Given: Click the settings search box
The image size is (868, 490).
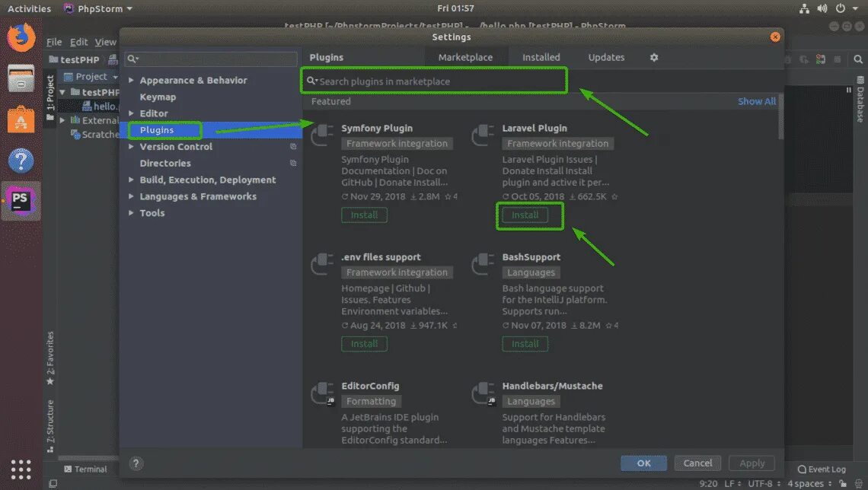Looking at the screenshot, I should coord(211,59).
